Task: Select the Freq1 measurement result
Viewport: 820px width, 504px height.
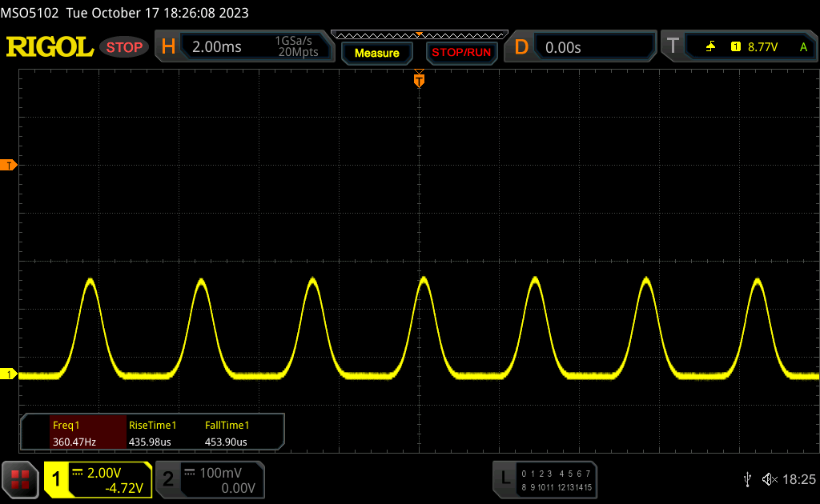Action: 74,434
